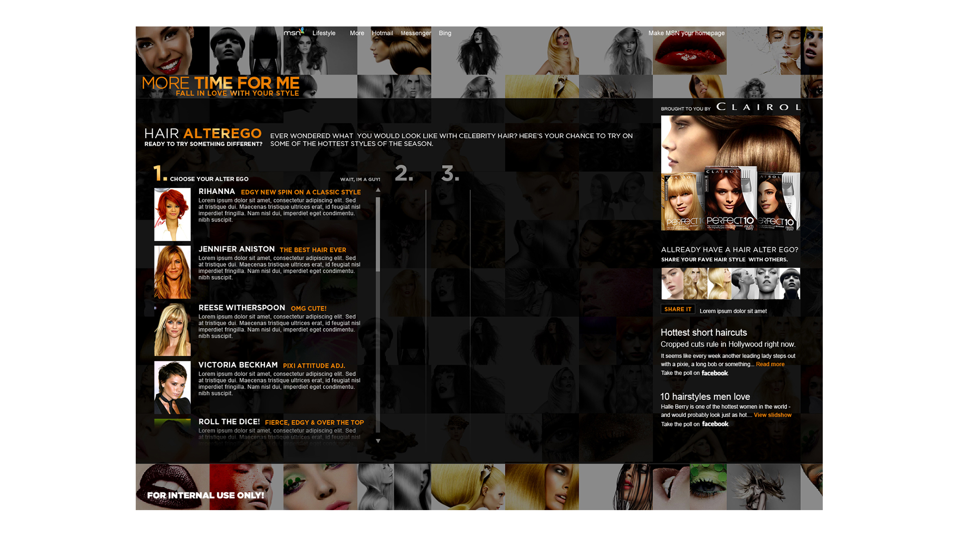Select Jennifer Aniston's photo thumbnail
This screenshot has height=560, width=958.
click(172, 272)
